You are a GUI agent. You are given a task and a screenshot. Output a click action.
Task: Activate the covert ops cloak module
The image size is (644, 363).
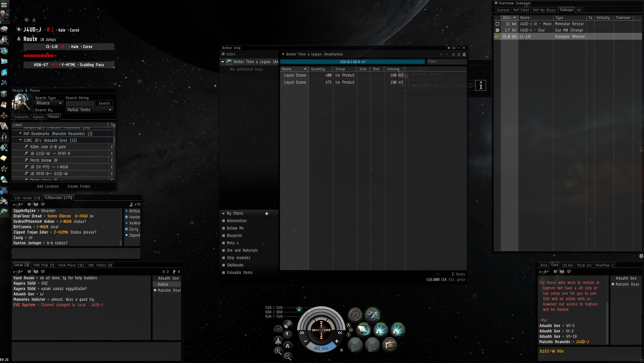point(372,315)
